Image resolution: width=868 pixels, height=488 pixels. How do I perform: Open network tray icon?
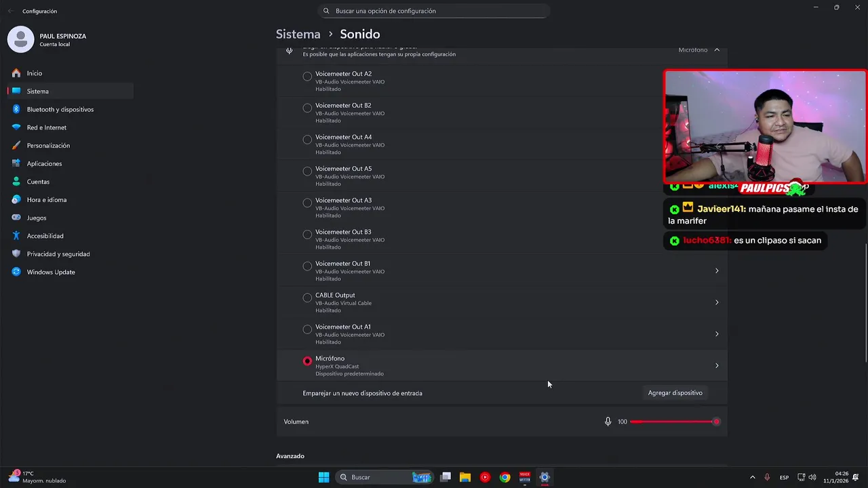[801, 477]
